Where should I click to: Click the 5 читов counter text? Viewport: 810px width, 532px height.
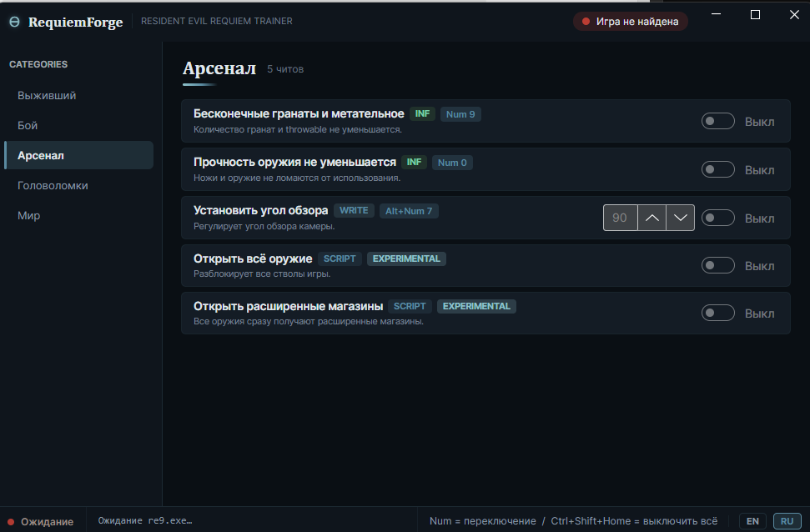point(285,69)
